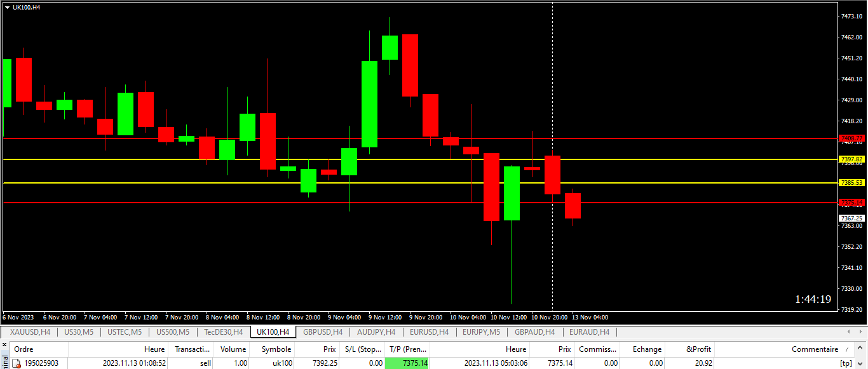Click the current price 7367.25 label
This screenshot has height=369, width=868.
(x=851, y=218)
